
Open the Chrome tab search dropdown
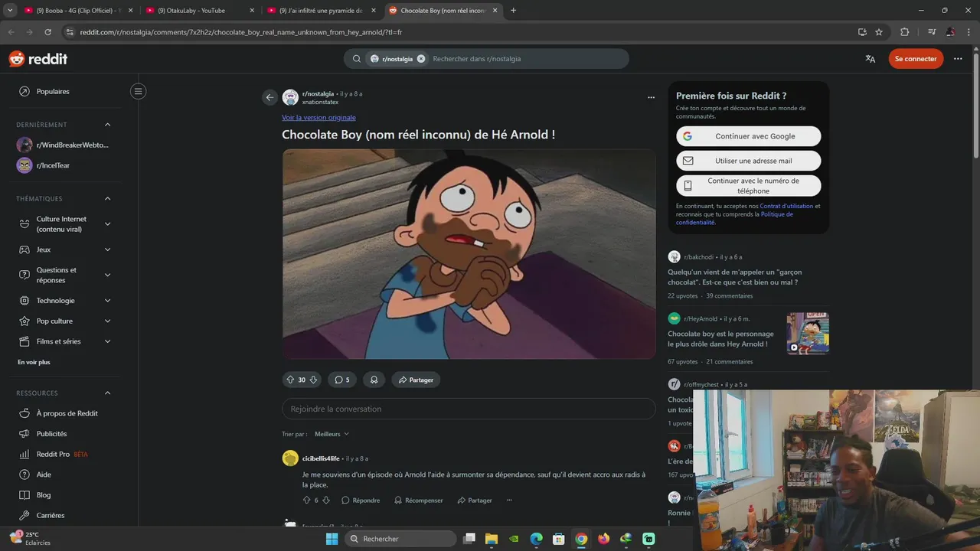point(10,10)
